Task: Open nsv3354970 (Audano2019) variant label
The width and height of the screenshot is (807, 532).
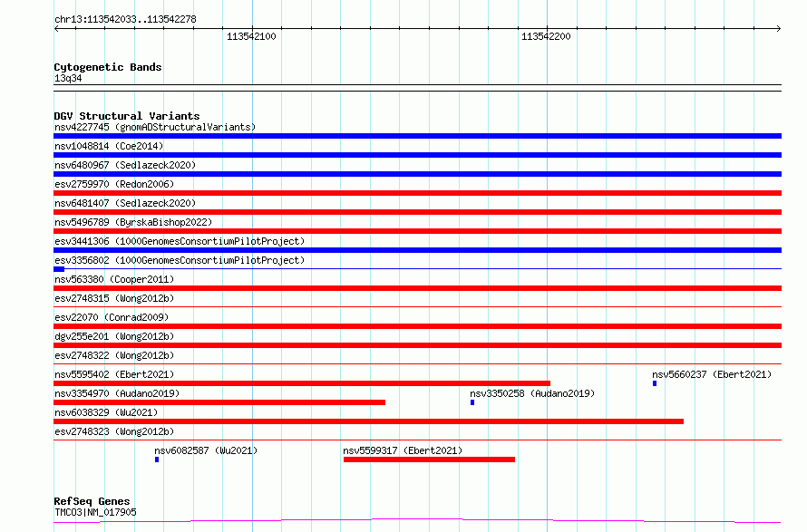Action: (117, 393)
